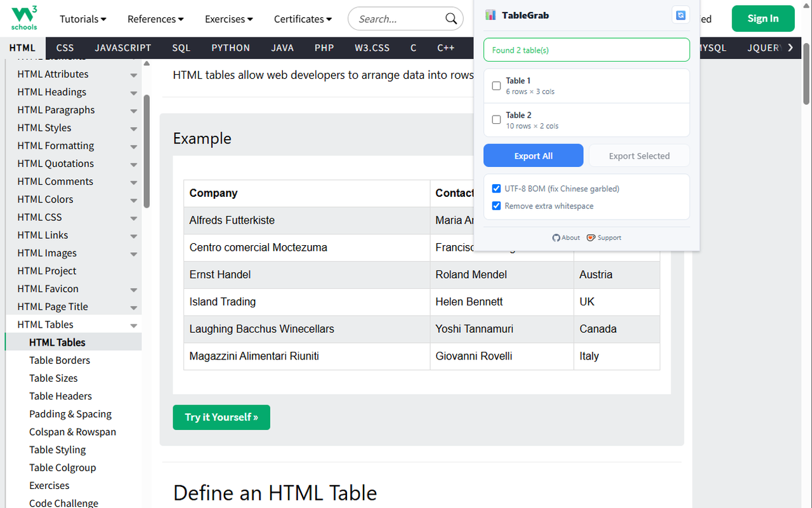Expand the HTML Images sidebar arrow
The image size is (812, 508).
[x=134, y=253]
